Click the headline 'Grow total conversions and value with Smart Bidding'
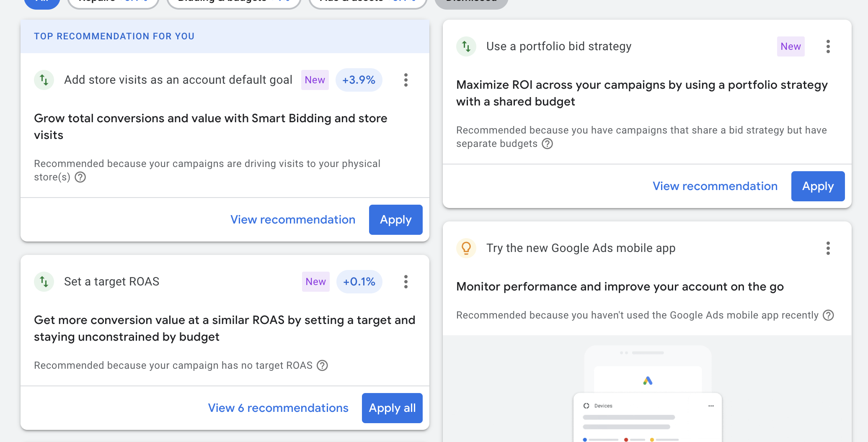The height and width of the screenshot is (442, 868). pyautogui.click(x=210, y=127)
